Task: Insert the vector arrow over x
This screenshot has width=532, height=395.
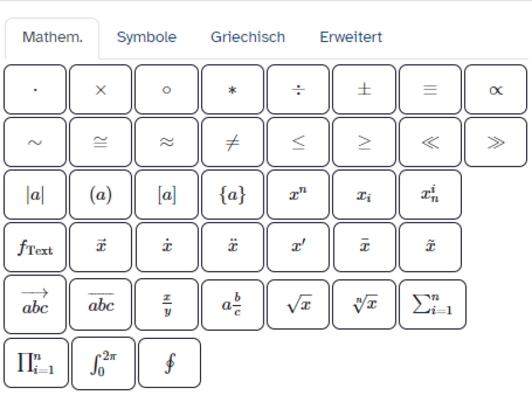Action: coord(100,247)
